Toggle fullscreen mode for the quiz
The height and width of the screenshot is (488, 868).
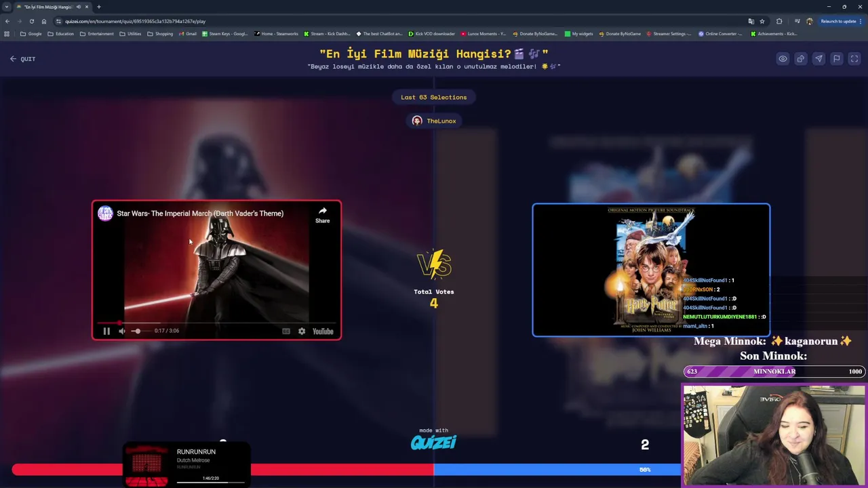click(854, 59)
